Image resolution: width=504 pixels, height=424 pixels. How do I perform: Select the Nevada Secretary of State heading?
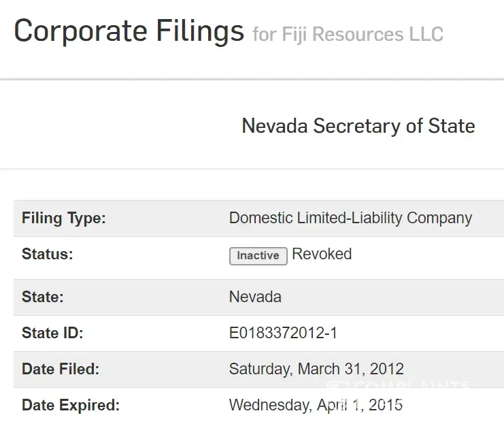coord(358,126)
